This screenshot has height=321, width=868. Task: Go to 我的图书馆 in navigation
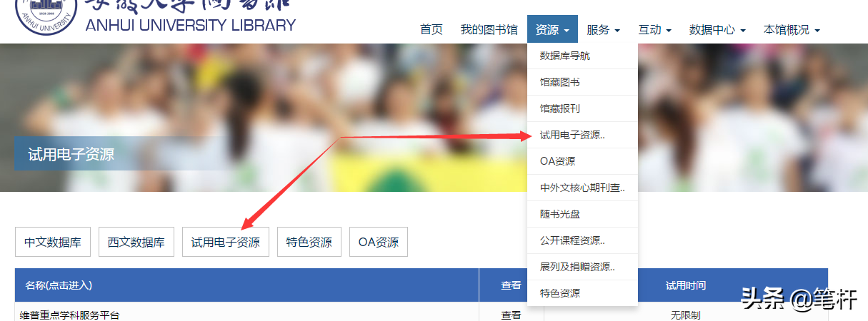point(489,30)
